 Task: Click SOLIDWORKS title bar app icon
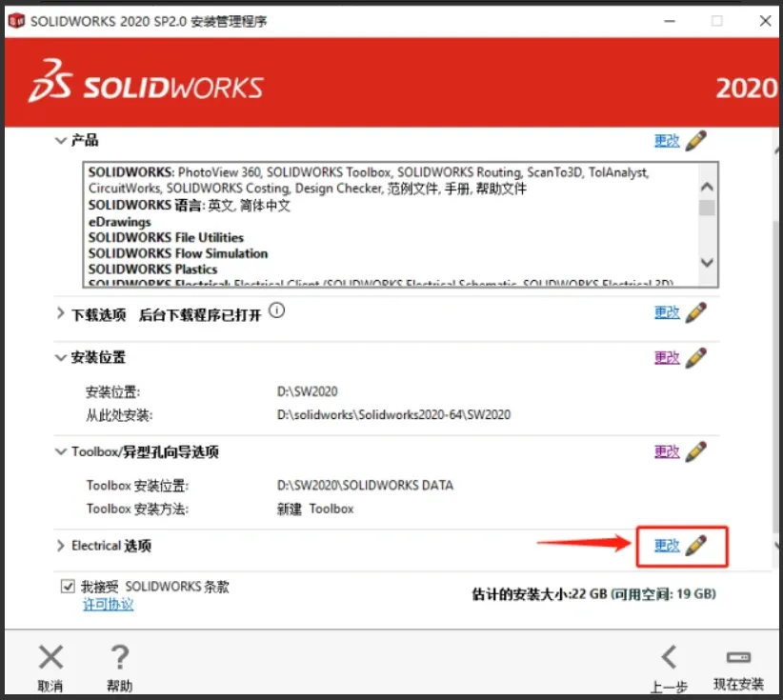click(x=16, y=21)
